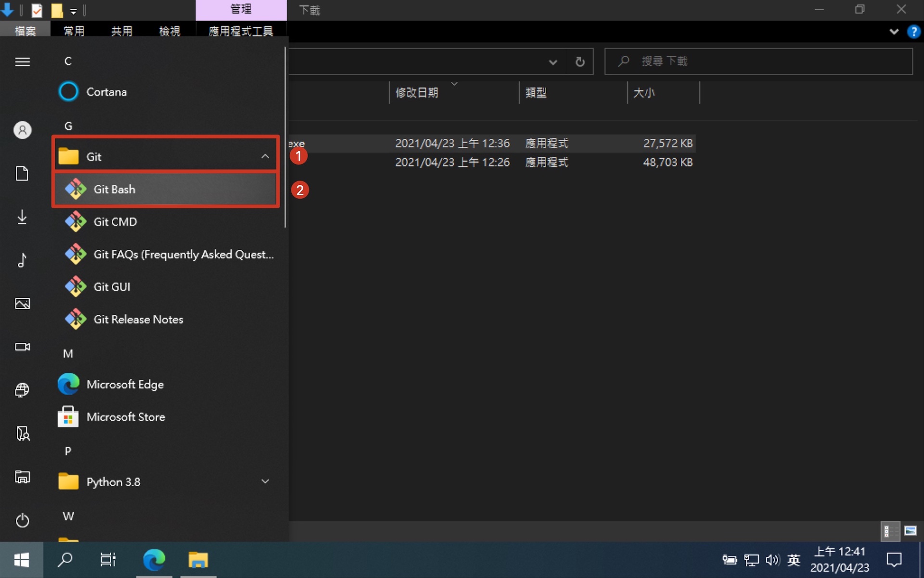Open Network from the Start sidebar
The height and width of the screenshot is (578, 924).
coord(22,390)
